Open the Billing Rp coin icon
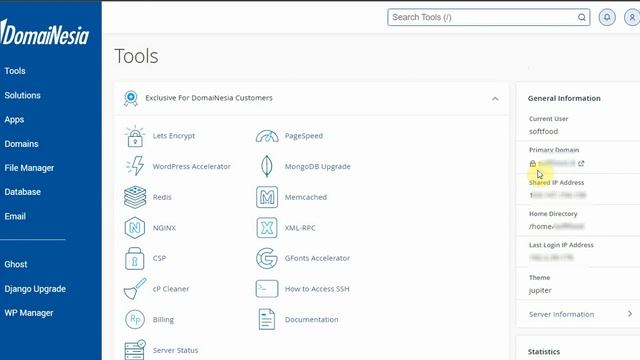The image size is (640, 360). 135,319
